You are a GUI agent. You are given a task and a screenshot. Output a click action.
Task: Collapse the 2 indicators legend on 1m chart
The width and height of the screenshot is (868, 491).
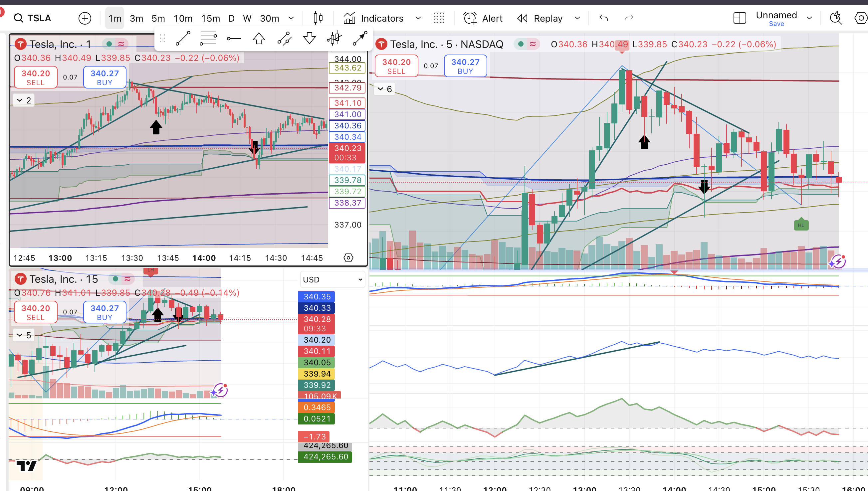[24, 100]
